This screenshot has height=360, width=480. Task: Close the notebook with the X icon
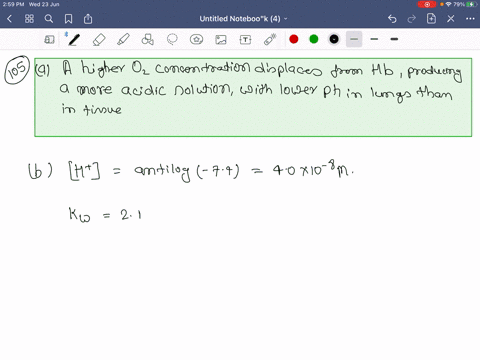(x=451, y=19)
